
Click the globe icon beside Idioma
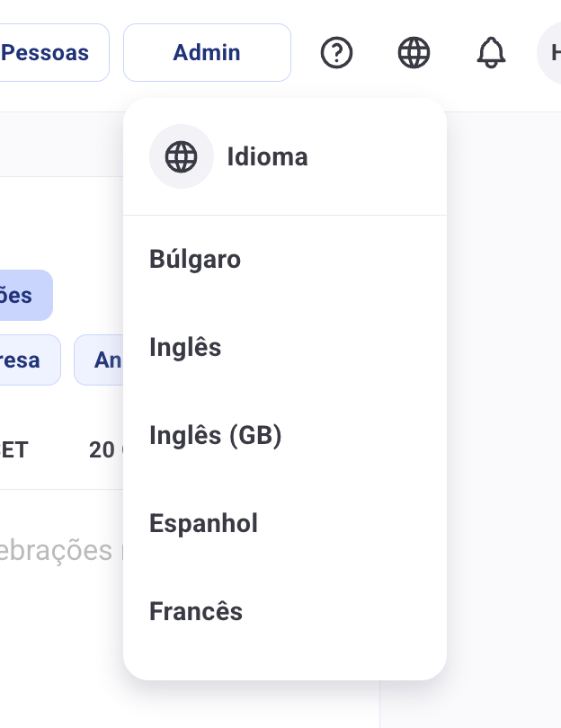[x=181, y=156]
